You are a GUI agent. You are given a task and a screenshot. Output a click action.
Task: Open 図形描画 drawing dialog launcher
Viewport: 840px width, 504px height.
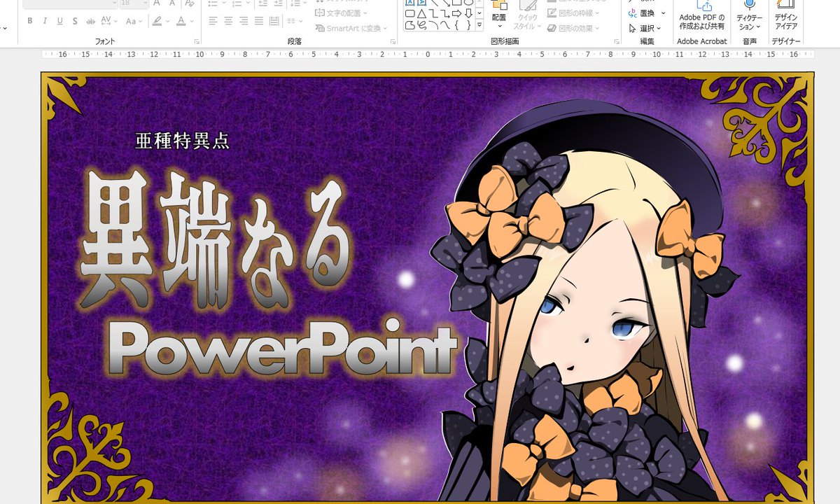pyautogui.click(x=617, y=42)
